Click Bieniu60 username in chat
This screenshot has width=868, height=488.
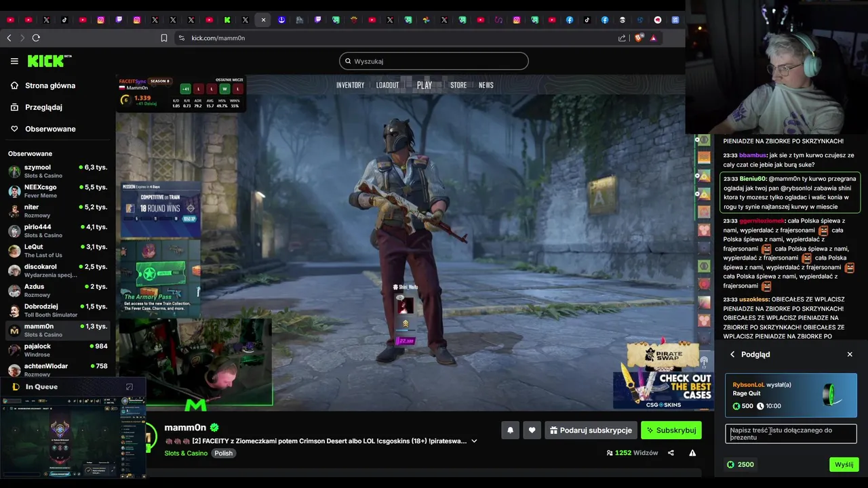753,178
